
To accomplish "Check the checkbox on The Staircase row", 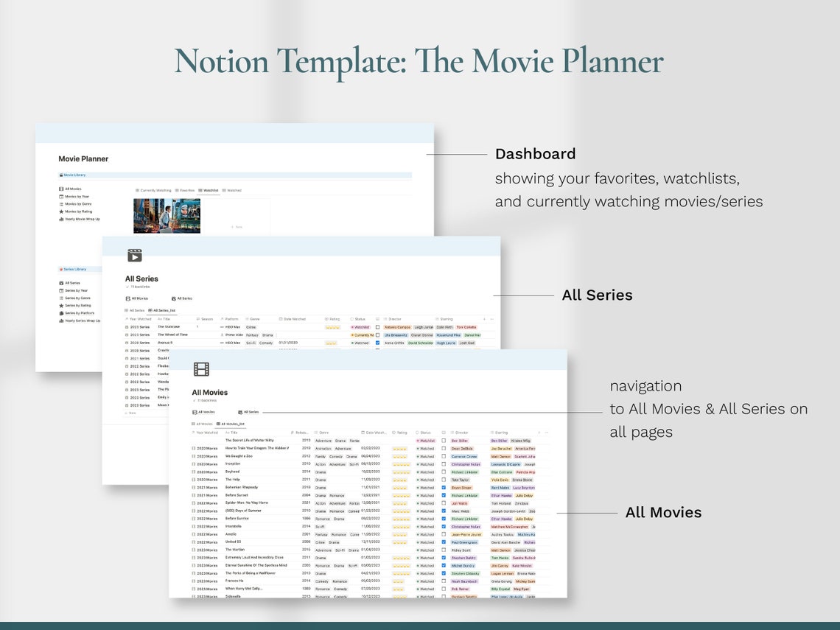I will point(378,326).
